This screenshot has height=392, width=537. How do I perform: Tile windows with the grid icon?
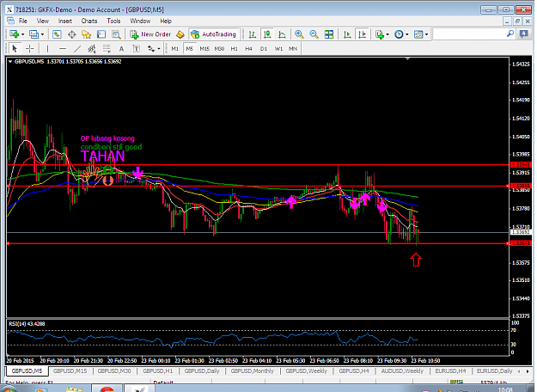(329, 34)
